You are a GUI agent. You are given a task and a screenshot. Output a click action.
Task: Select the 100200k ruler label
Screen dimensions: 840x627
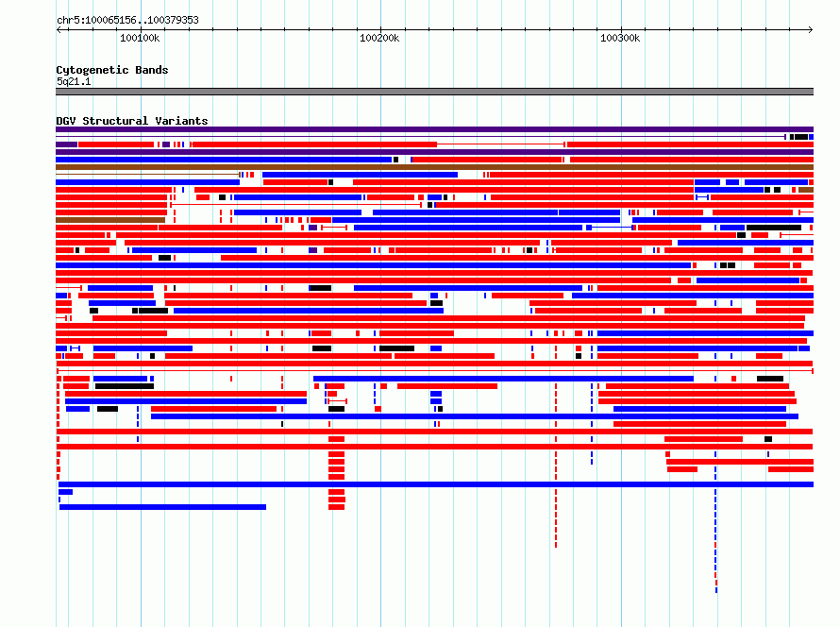pos(379,38)
